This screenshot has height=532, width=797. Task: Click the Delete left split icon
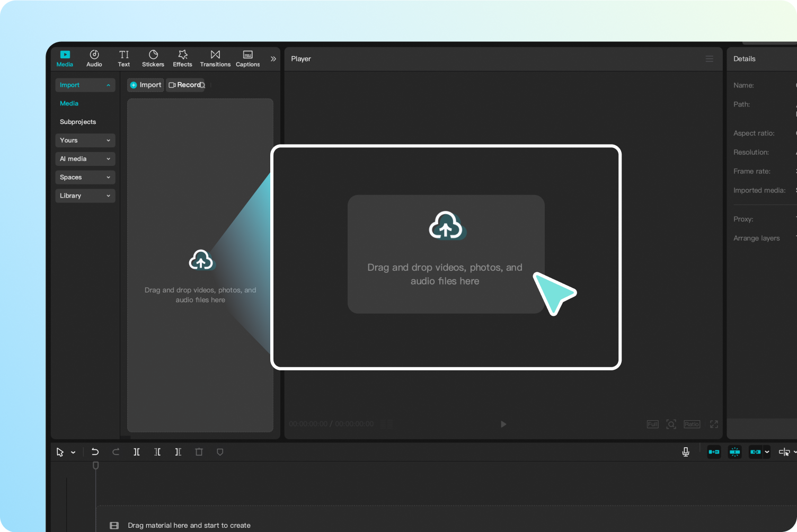157,452
